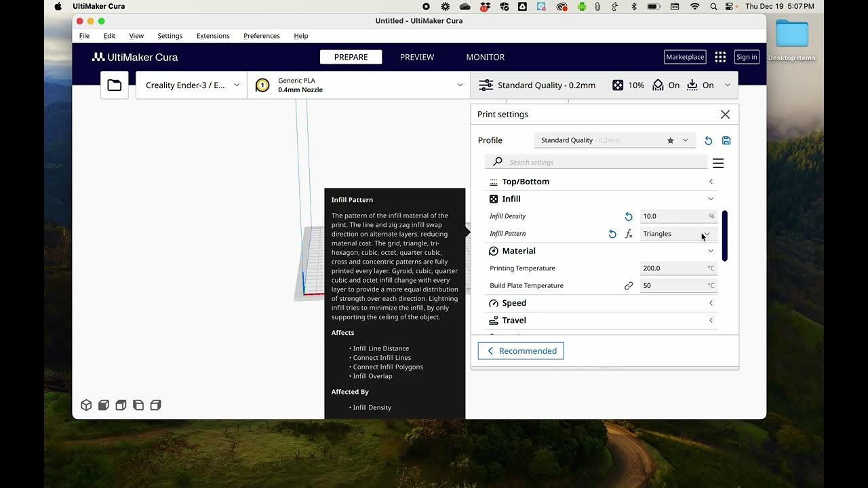Open the View menu
This screenshot has width=868, height=488.
[136, 36]
